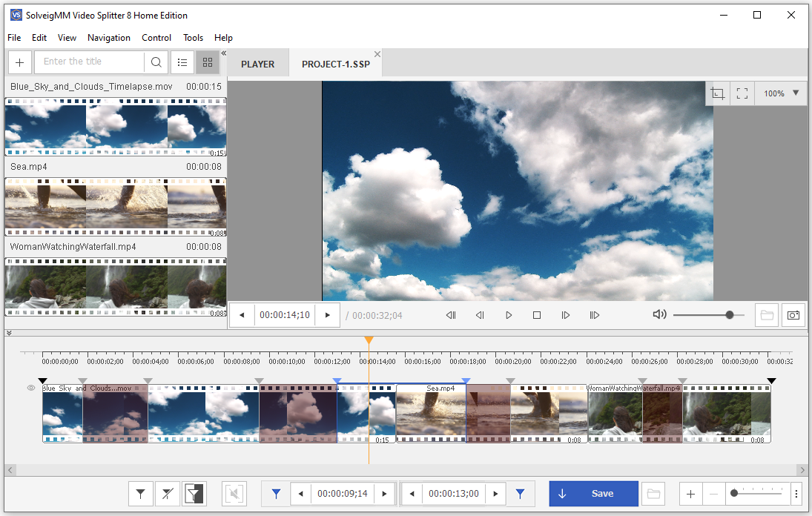
Task: Switch to the PLAYER tab
Action: coord(257,64)
